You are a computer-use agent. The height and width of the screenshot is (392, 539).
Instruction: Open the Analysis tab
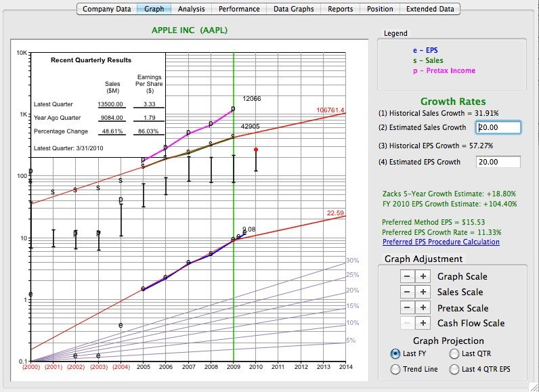click(191, 9)
